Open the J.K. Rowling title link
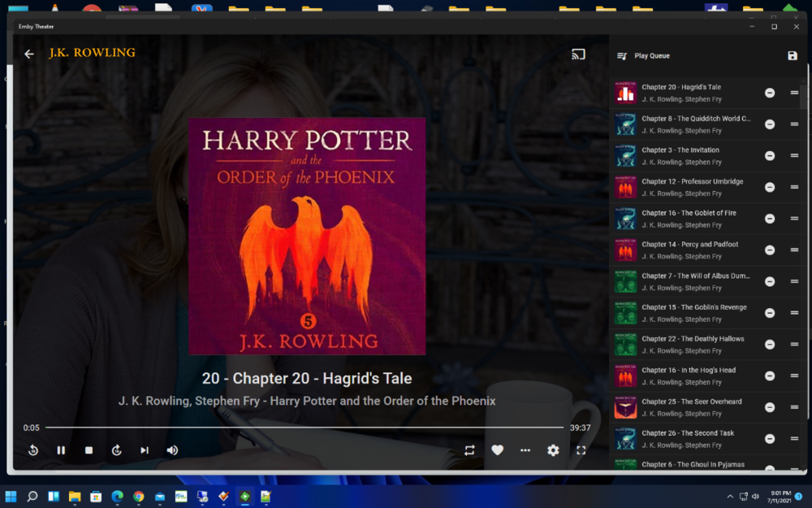 93,53
